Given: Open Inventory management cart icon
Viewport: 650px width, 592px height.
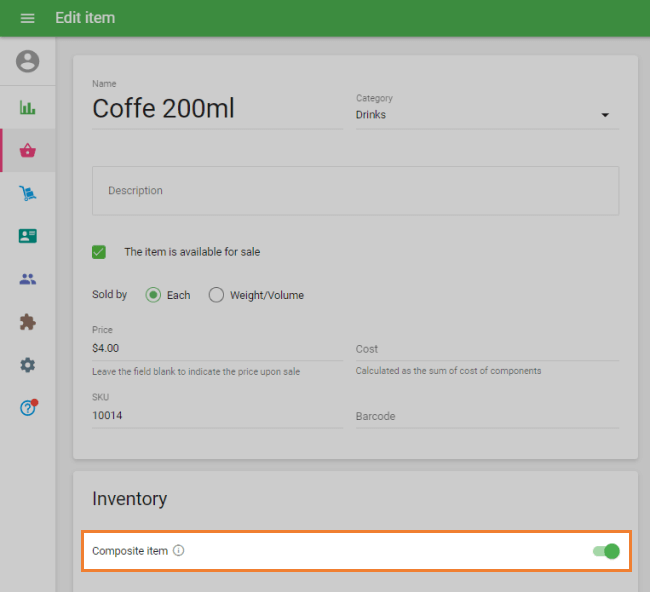Looking at the screenshot, I should pos(27,193).
